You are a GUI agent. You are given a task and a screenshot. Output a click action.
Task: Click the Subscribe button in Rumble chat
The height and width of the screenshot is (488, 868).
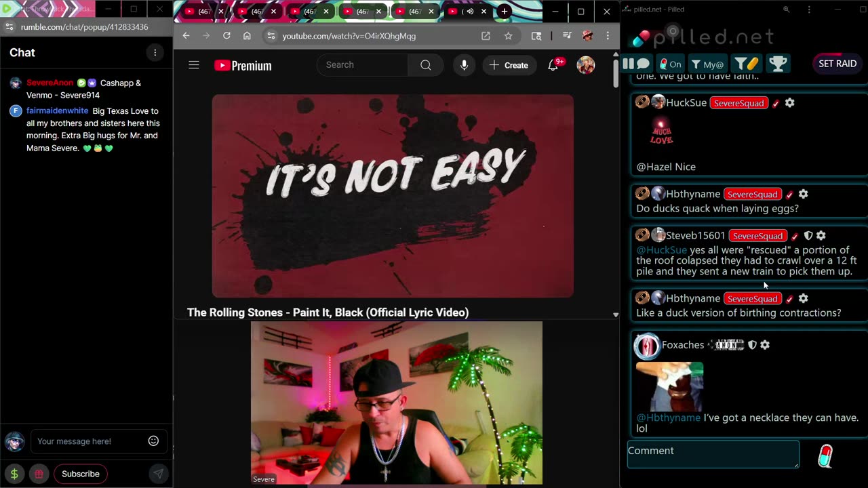(81, 474)
